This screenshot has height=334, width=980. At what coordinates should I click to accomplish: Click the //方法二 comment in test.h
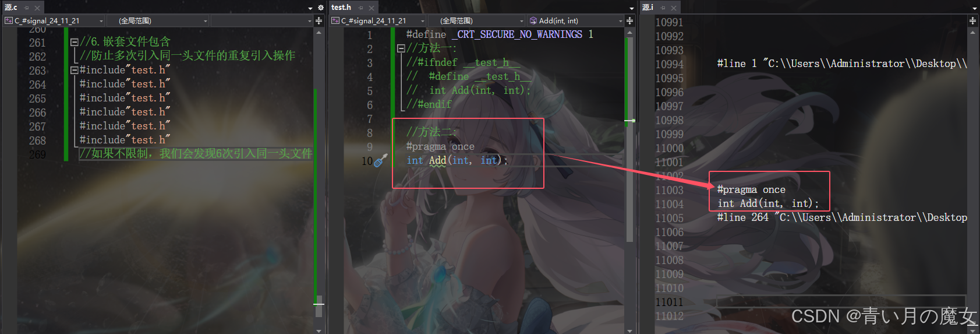[x=431, y=132]
